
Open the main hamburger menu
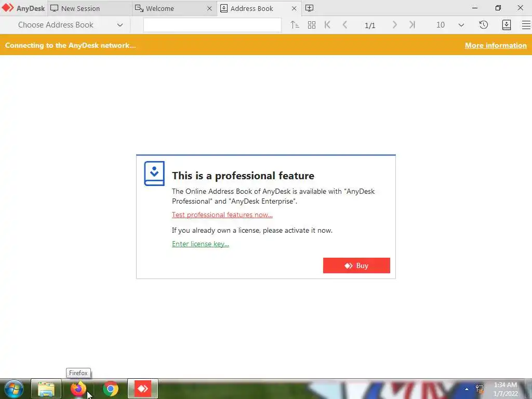pos(526,25)
